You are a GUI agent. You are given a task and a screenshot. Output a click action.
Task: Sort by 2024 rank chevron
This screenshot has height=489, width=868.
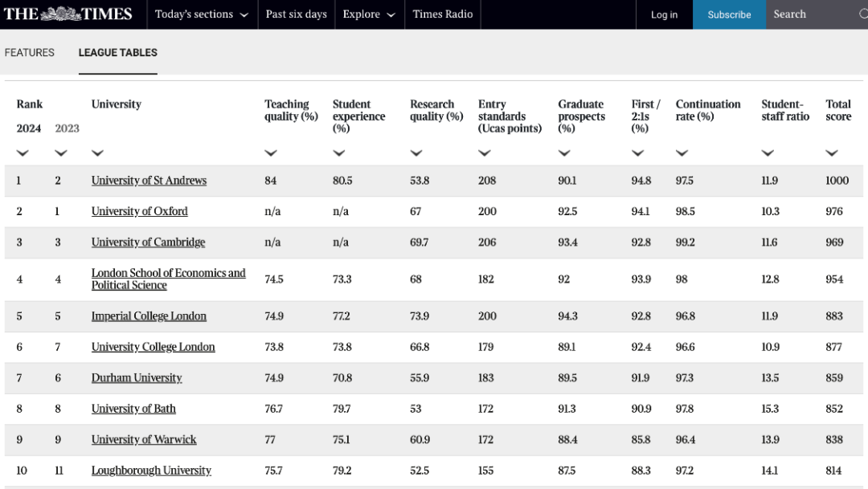23,153
